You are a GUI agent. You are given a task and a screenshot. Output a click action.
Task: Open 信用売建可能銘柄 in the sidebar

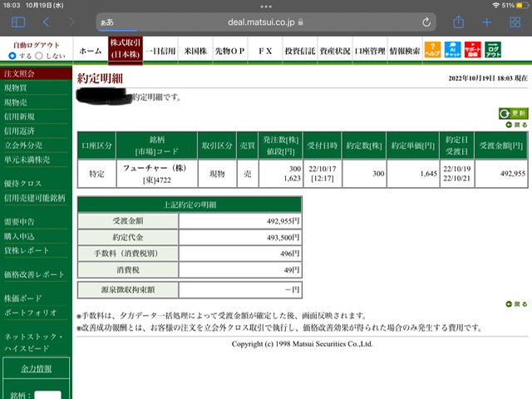35,198
